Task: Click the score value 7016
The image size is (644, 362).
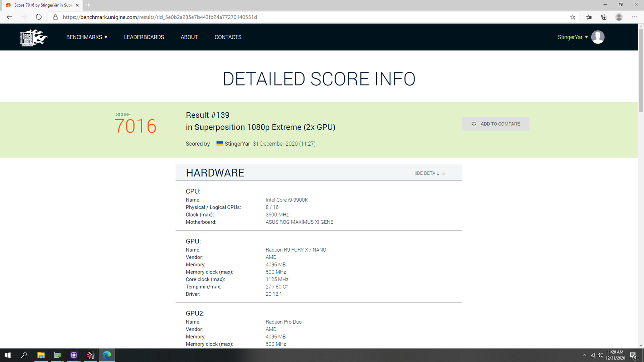Action: pyautogui.click(x=136, y=126)
